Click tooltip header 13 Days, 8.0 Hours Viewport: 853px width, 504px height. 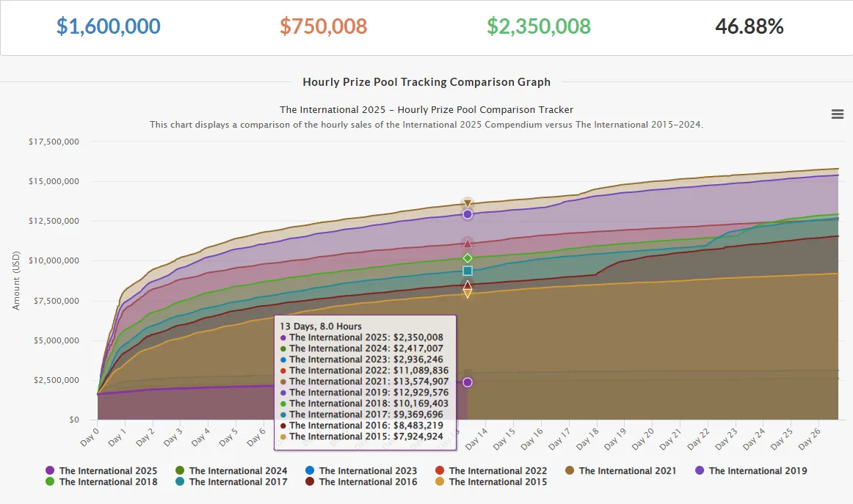(x=321, y=326)
